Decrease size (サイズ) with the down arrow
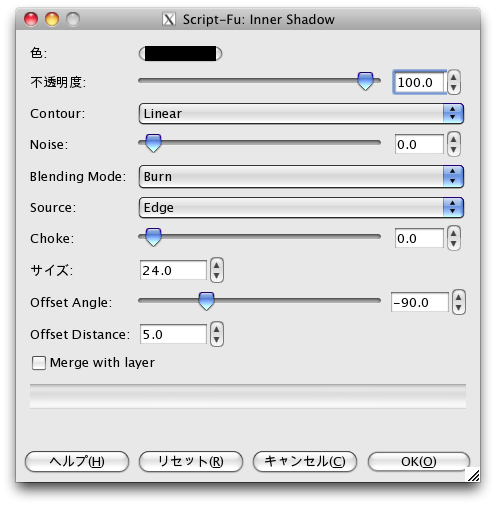 tap(217, 275)
